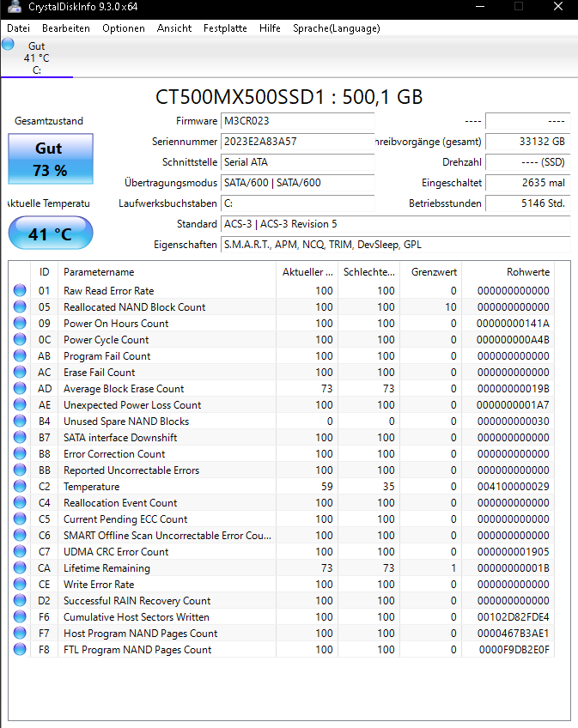Screen dimensions: 578x728
Task: Click the Standard field ACS-3 Revision 5
Action: (x=395, y=224)
